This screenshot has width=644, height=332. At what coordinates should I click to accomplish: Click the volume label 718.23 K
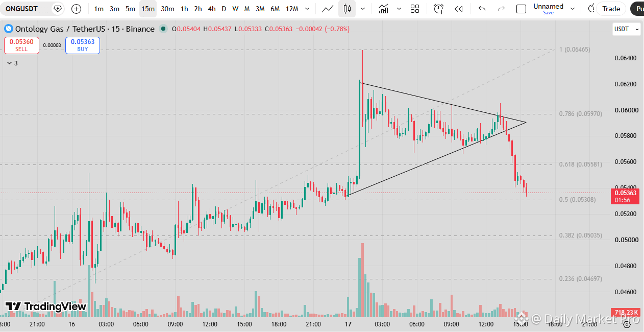[x=625, y=312]
